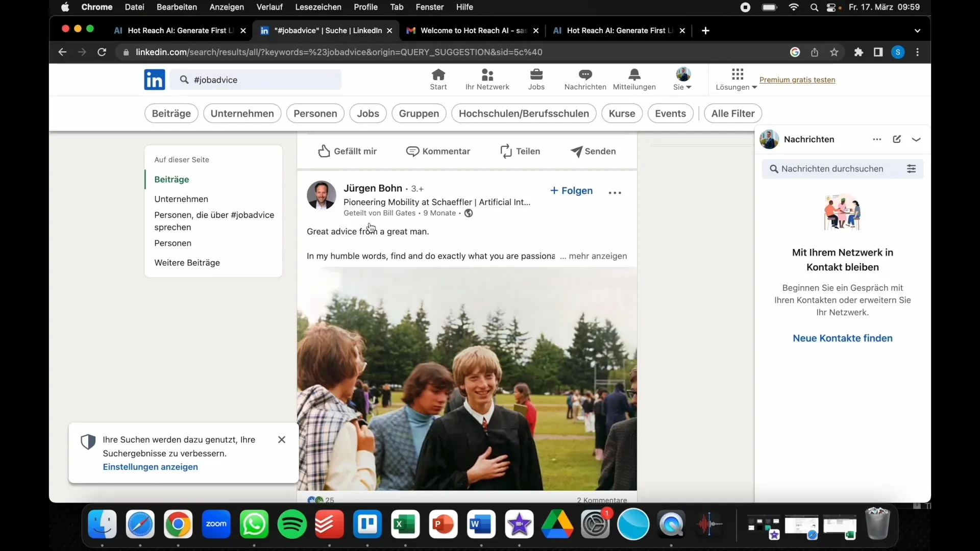
Task: Click Premium gratis testen link
Action: 797,80
